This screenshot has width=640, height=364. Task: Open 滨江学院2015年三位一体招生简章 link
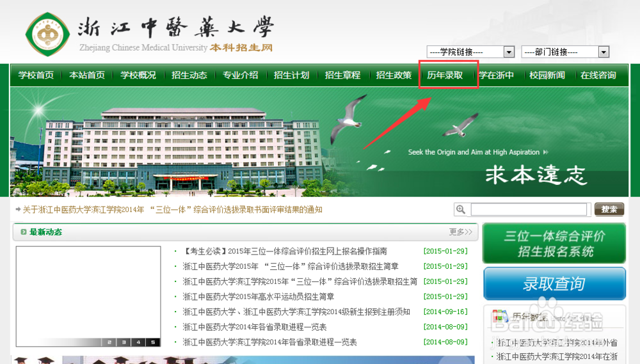click(300, 281)
